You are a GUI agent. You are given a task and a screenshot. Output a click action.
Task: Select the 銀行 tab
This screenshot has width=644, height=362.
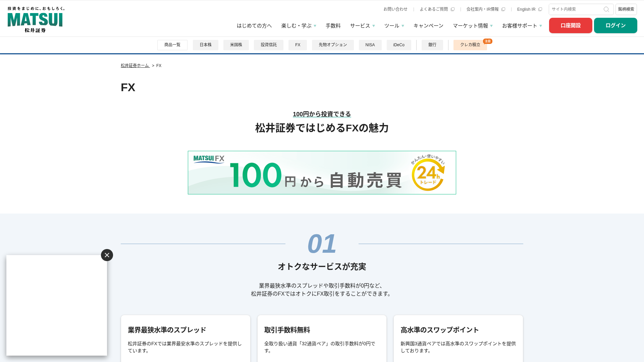pos(432,45)
